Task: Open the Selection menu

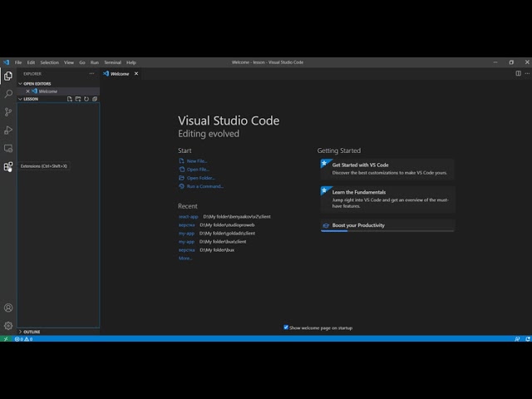Action: coord(50,62)
